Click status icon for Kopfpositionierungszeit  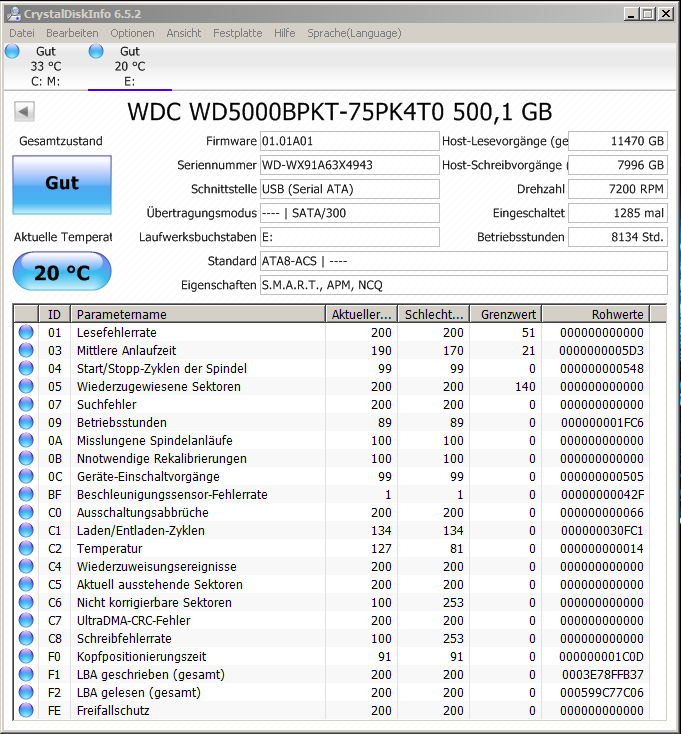[26, 656]
